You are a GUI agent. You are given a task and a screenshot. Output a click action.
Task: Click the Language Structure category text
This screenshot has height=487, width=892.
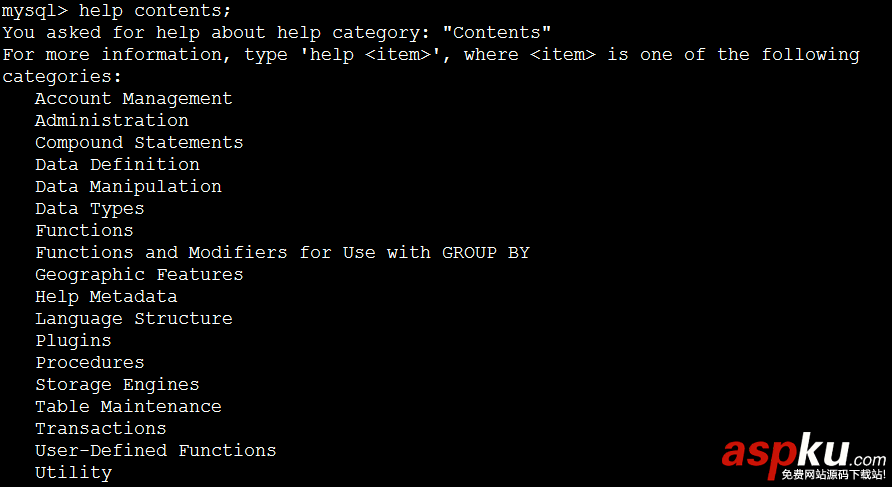point(133,318)
